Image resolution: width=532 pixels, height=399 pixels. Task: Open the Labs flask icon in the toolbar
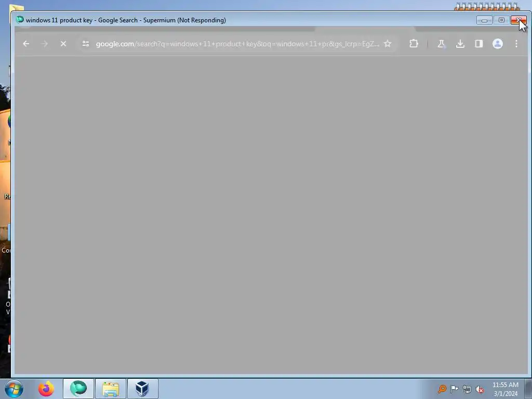tap(441, 44)
